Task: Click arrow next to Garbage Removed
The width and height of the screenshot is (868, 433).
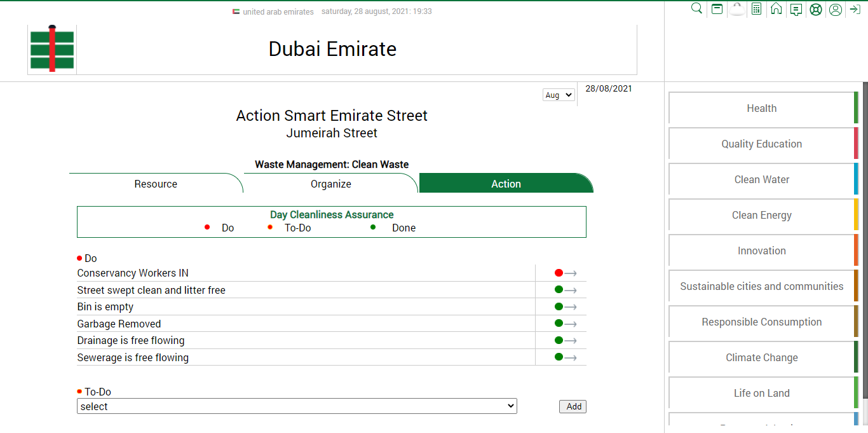Action: pyautogui.click(x=571, y=324)
